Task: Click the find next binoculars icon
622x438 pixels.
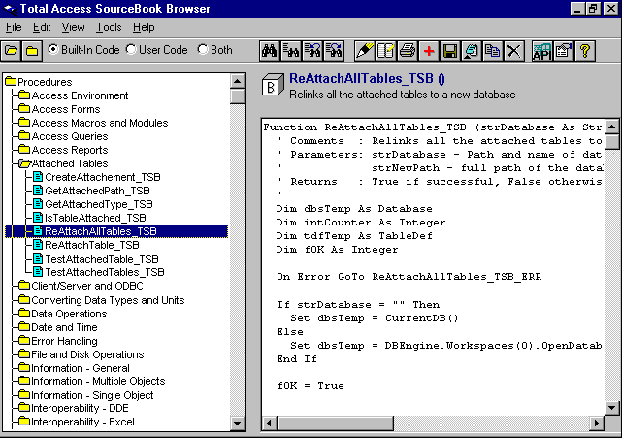Action: point(334,51)
